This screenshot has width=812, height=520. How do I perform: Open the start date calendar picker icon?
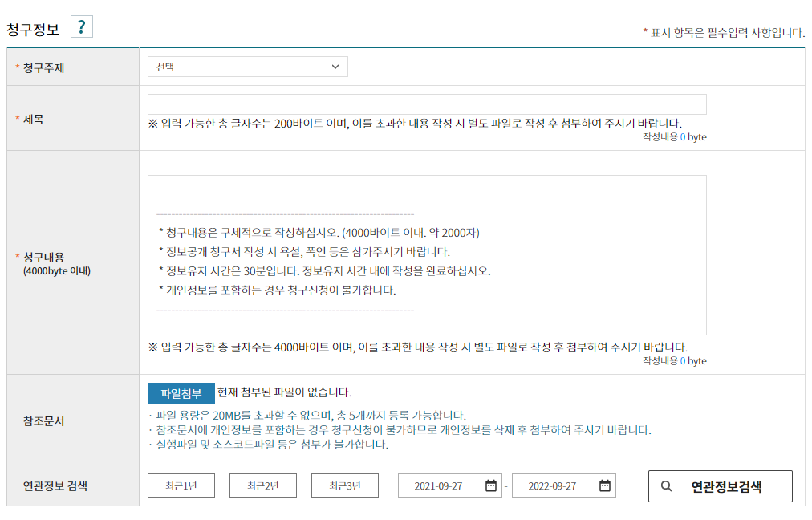coord(491,485)
